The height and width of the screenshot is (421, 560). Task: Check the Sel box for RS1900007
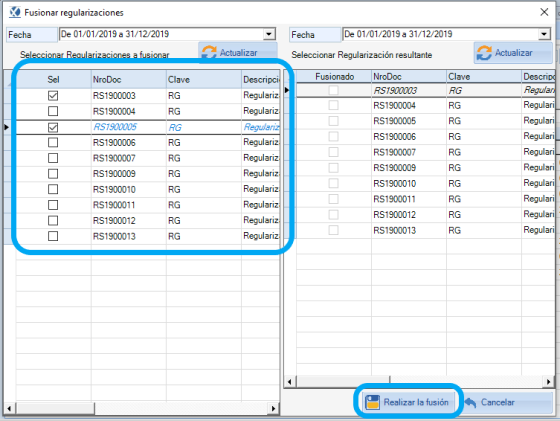[x=53, y=158]
